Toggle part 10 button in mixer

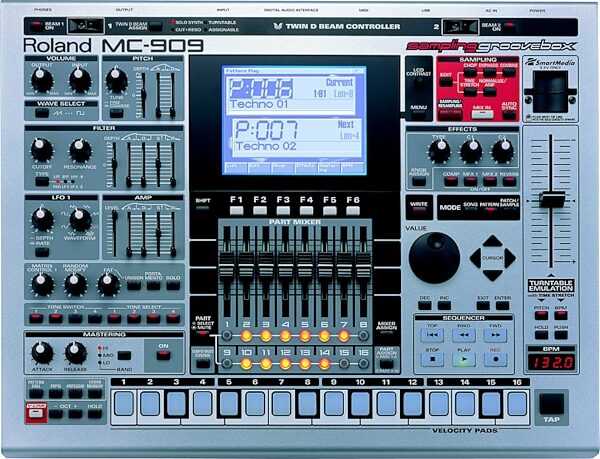pos(246,363)
